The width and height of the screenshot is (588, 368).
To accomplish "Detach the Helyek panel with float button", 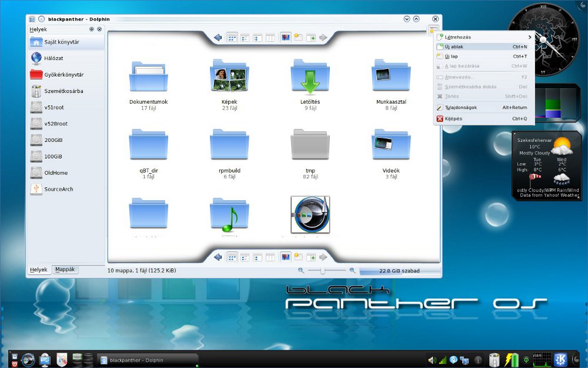I will pyautogui.click(x=92, y=29).
